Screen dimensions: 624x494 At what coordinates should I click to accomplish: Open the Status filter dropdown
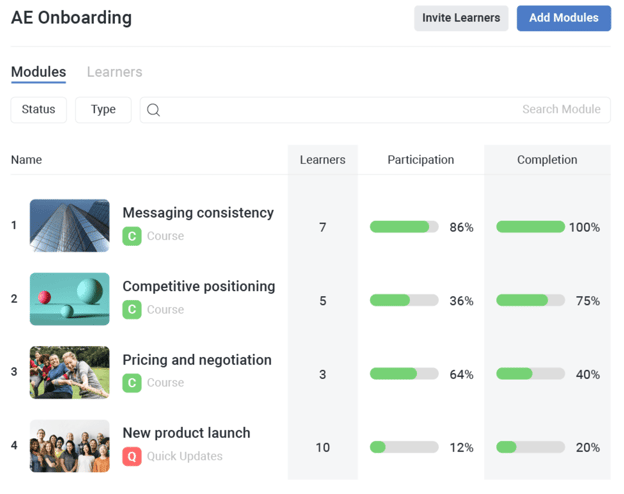39,110
